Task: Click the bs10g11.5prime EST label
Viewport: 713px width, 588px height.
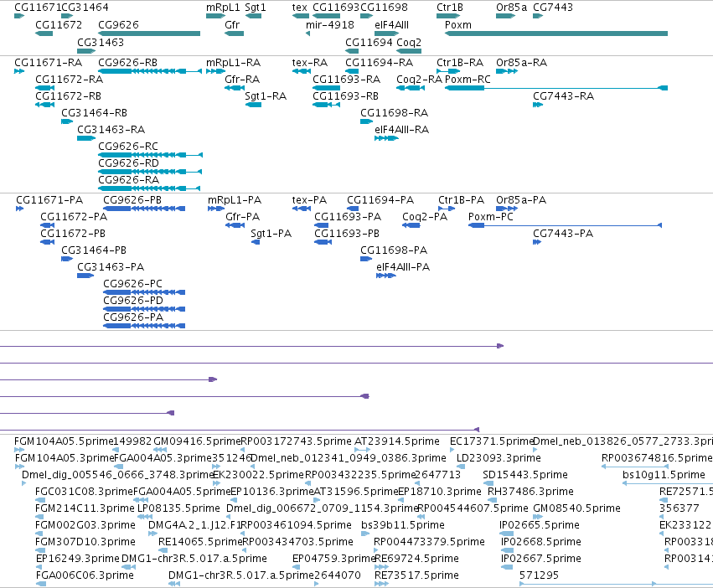Action: pyautogui.click(x=664, y=475)
